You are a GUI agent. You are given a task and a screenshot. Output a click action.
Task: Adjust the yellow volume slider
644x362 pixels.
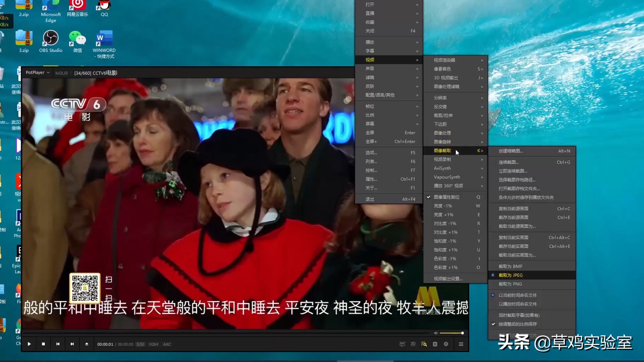click(x=451, y=333)
